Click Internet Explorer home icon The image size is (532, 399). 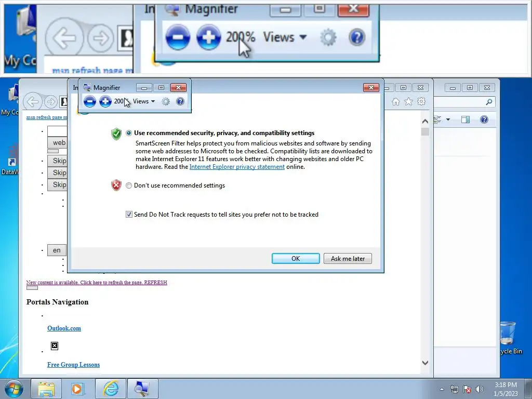(x=395, y=101)
